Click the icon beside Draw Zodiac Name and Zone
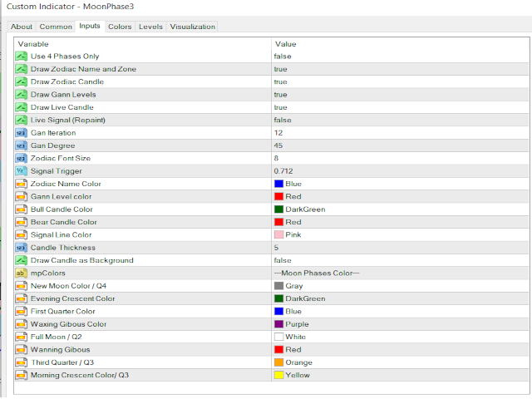532x399 pixels. pos(21,69)
